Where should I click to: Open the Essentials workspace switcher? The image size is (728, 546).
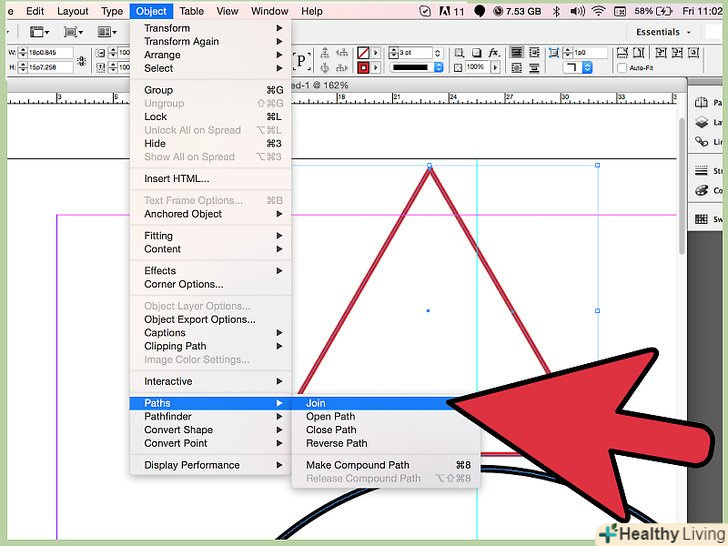point(663,32)
